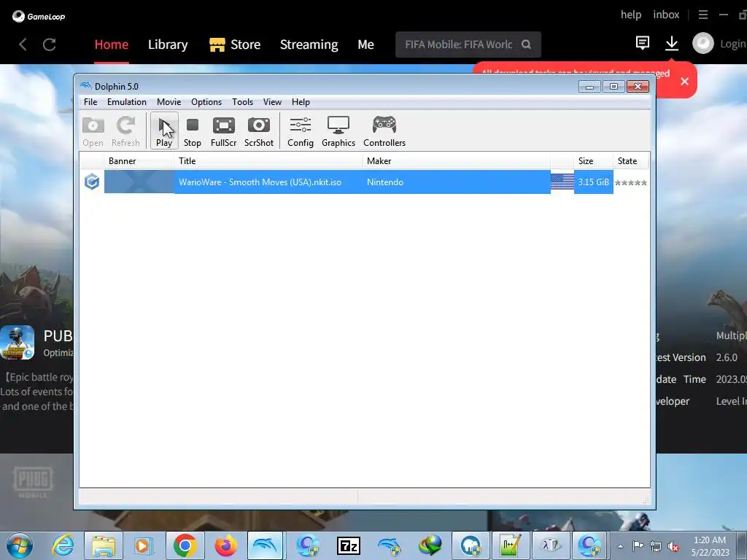Open the GameLoop Me tab

(x=366, y=44)
